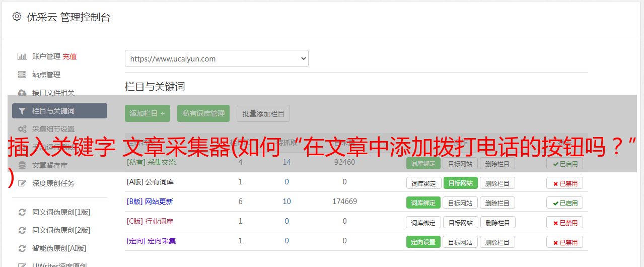Click the [C版] 行业词库 column name
The image size is (644, 267).
150,221
